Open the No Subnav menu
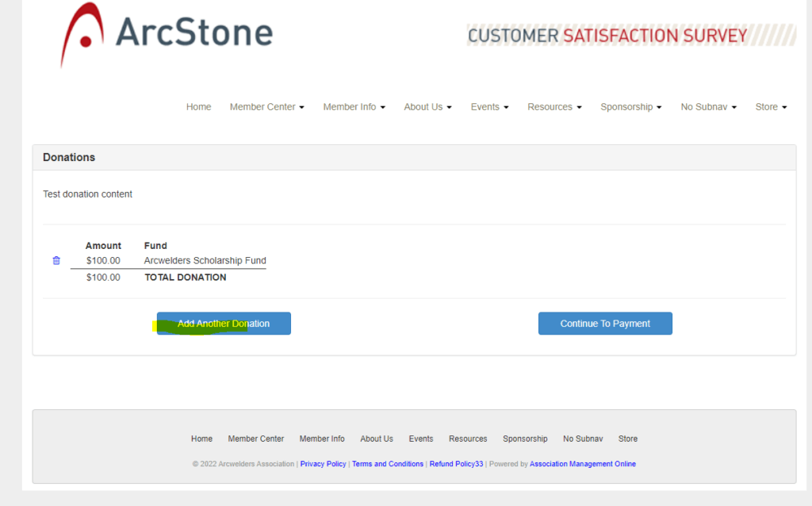Image resolution: width=812 pixels, height=506 pixels. click(x=708, y=107)
